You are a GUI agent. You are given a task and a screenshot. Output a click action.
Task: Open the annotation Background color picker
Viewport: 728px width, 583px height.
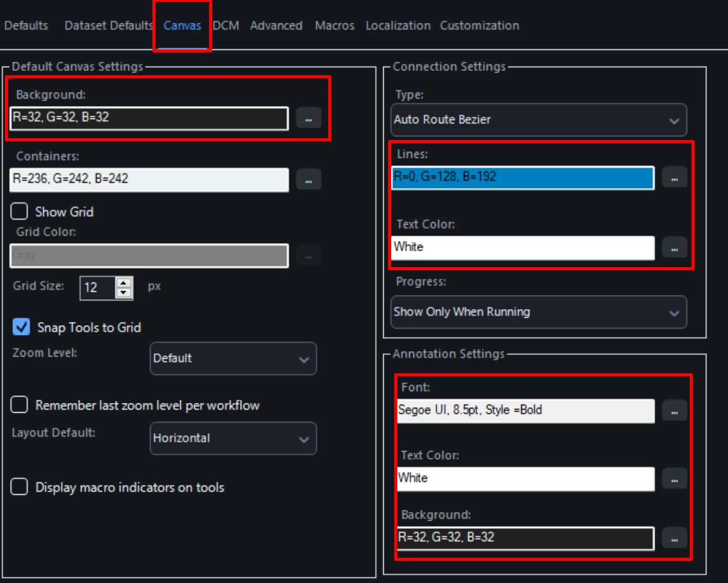point(674,538)
